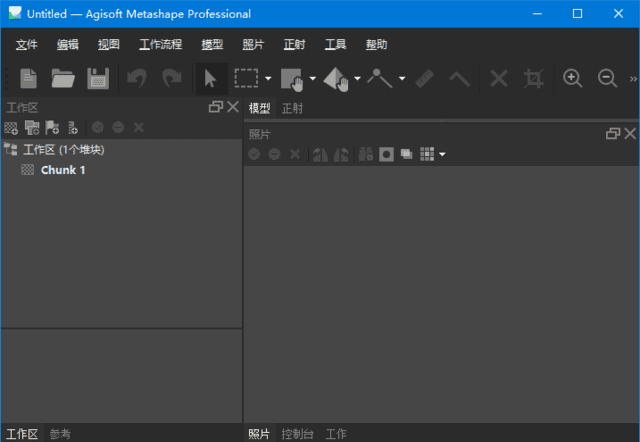640x442 pixels.
Task: Click Disable cameras icon in Photos pane
Action: tap(274, 154)
